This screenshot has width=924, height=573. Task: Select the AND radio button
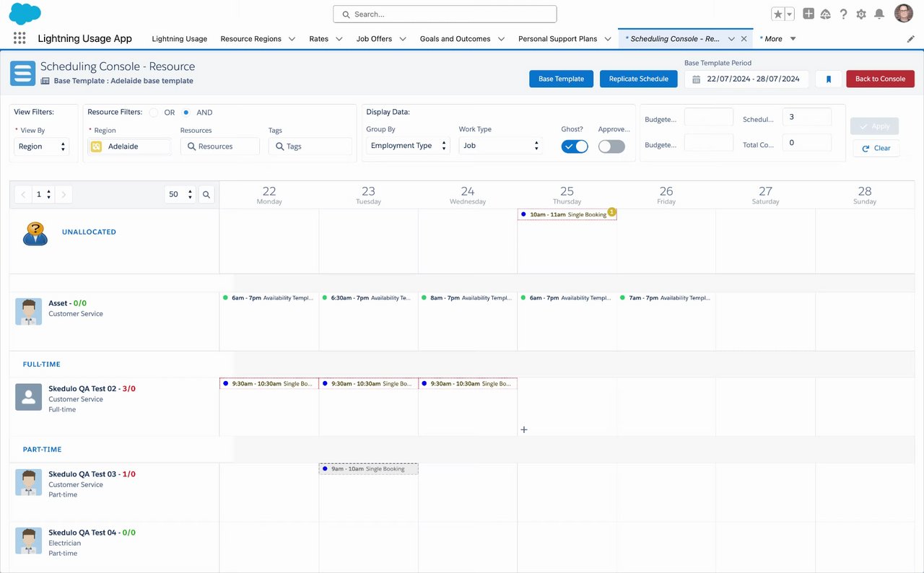pos(186,113)
